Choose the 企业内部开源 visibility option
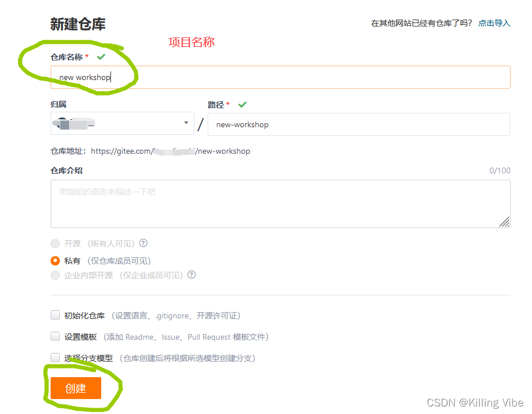The image size is (532, 414). click(55, 275)
